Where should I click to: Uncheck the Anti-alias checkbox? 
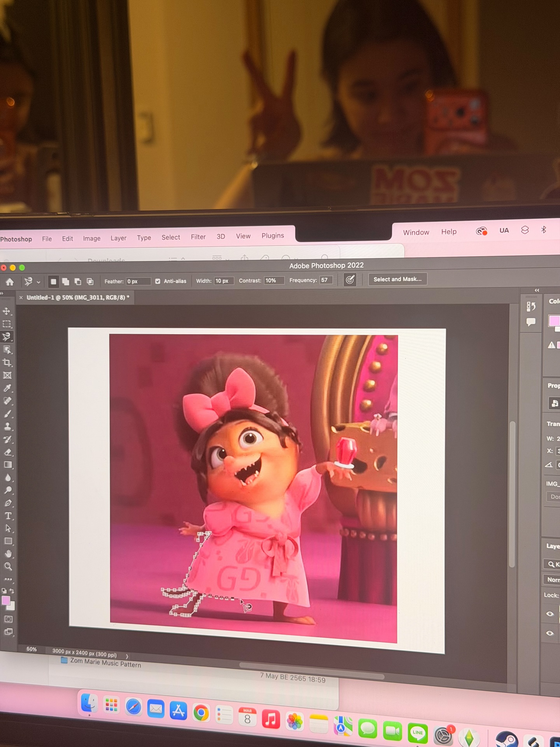pyautogui.click(x=157, y=281)
